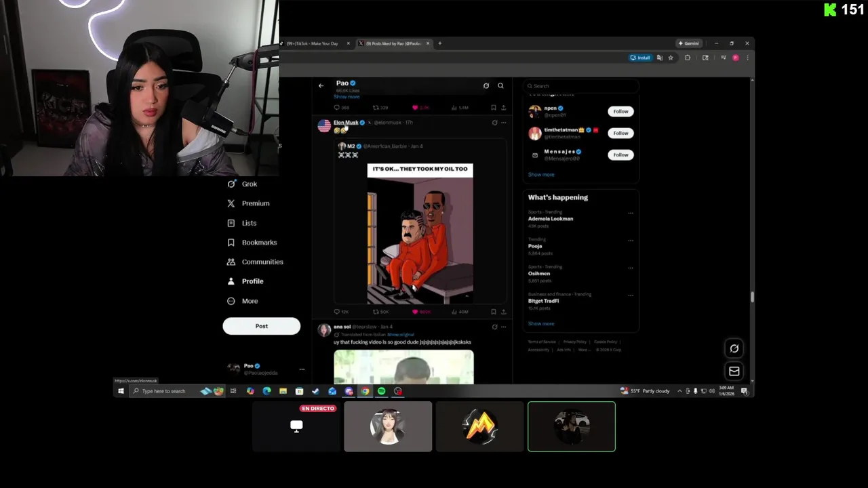Open options menu for Ademola Lookman trend
This screenshot has height=488, width=868.
click(631, 213)
